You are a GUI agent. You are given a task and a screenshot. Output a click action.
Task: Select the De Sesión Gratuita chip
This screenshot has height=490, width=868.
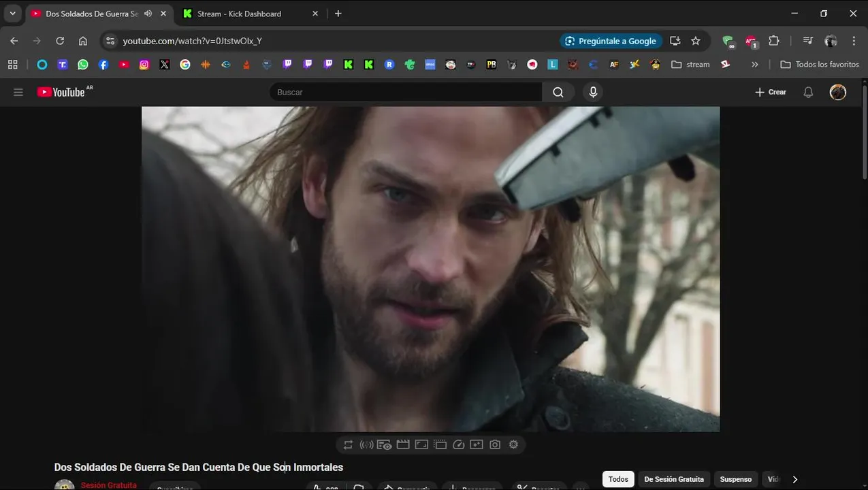point(674,479)
